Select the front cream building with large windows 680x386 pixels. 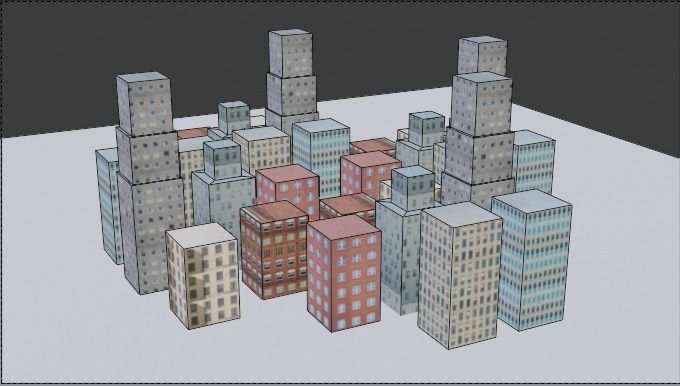(203, 276)
